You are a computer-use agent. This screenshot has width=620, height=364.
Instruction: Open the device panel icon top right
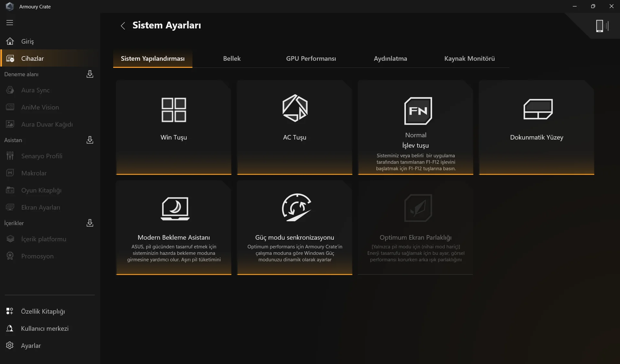pyautogui.click(x=602, y=26)
